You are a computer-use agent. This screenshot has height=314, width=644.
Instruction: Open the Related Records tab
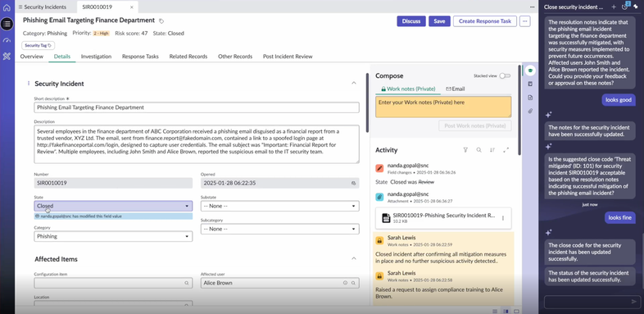(x=188, y=57)
